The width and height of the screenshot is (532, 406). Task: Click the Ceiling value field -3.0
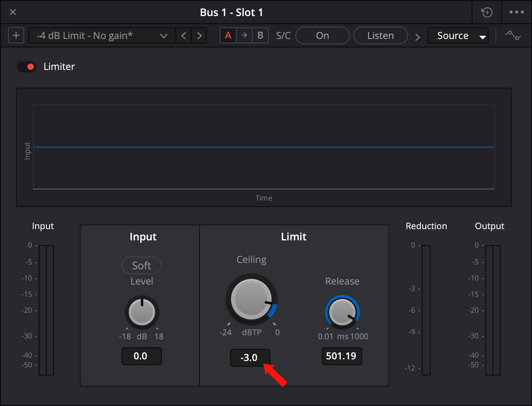point(250,357)
